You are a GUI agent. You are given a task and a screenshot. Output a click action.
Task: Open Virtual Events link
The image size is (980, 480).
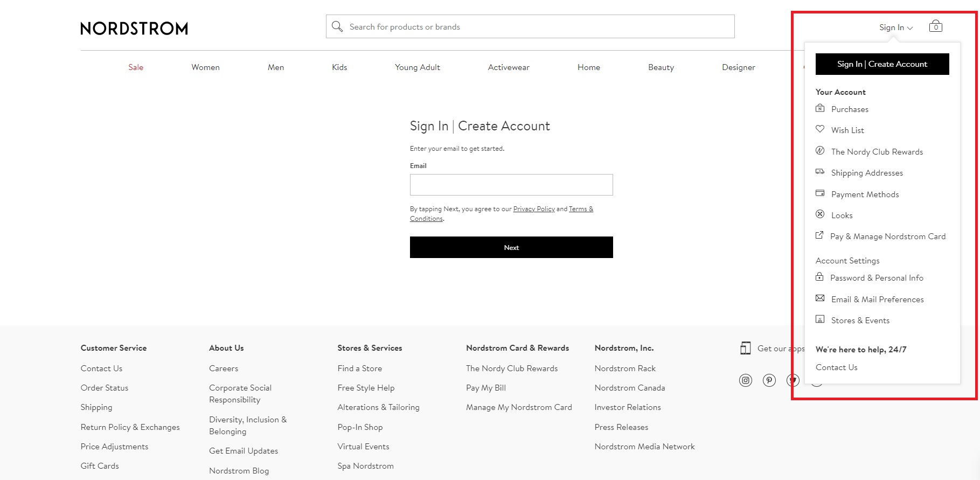363,447
